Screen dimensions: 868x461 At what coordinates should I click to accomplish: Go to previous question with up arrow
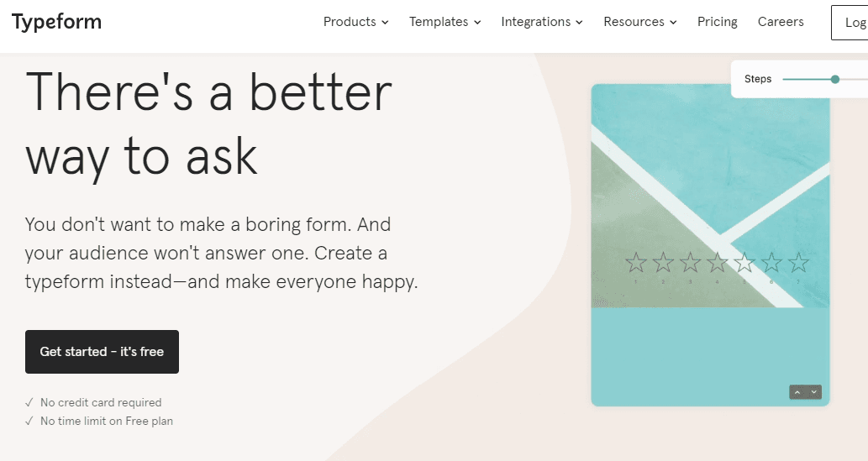(797, 392)
